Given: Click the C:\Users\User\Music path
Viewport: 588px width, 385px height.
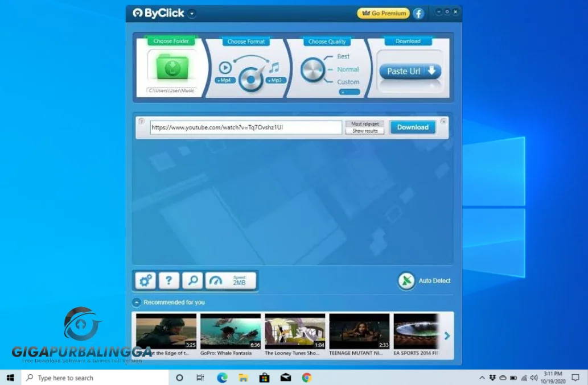Looking at the screenshot, I should 171,90.
